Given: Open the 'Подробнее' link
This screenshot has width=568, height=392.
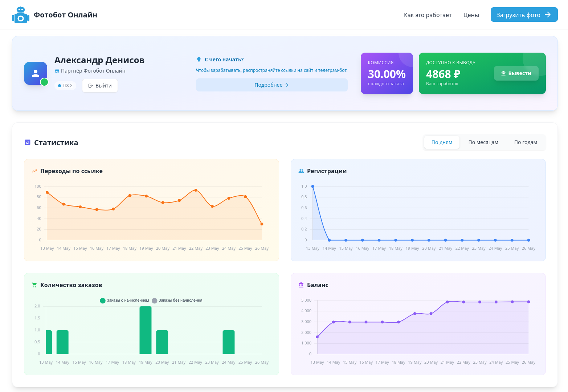Looking at the screenshot, I should (272, 85).
